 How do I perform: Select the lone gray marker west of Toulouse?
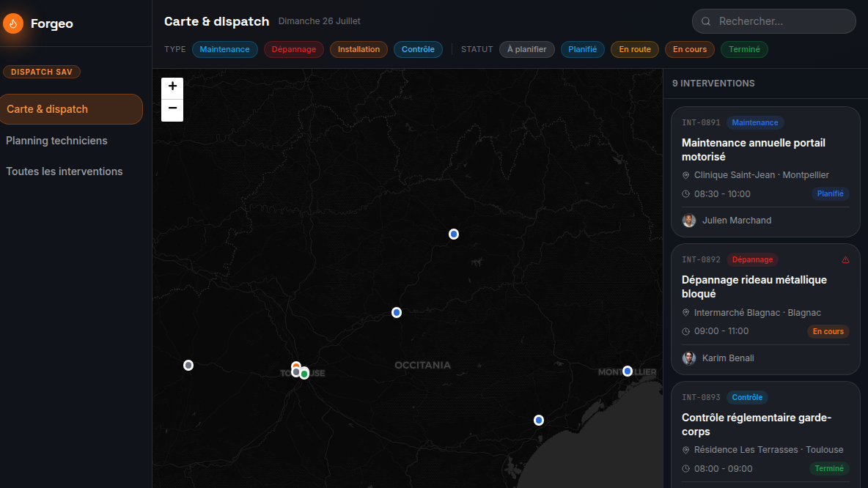[188, 365]
